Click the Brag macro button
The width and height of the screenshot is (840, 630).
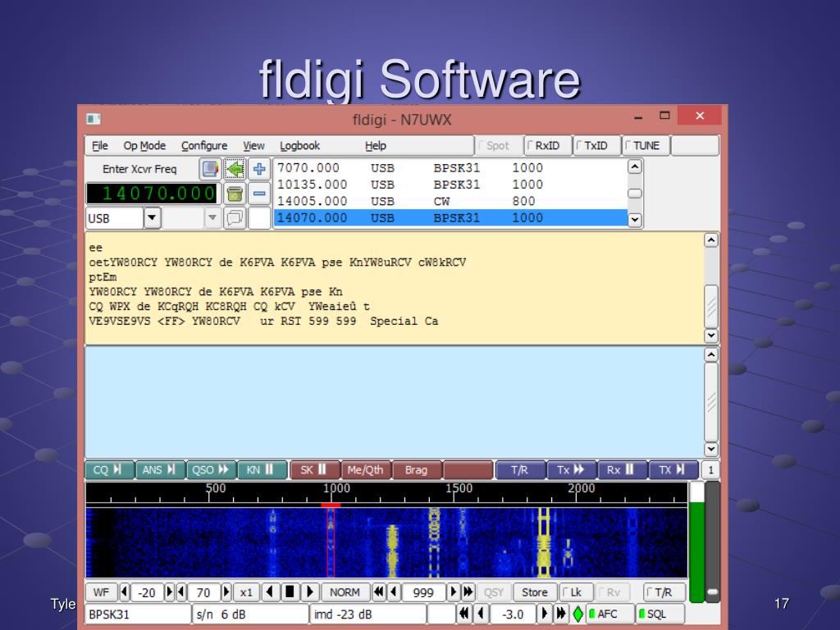(x=416, y=470)
